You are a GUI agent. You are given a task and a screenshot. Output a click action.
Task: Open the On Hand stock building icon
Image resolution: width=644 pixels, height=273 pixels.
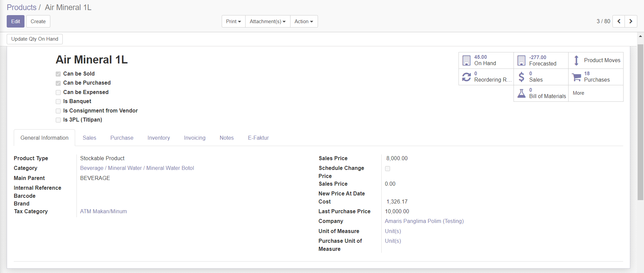pyautogui.click(x=466, y=60)
